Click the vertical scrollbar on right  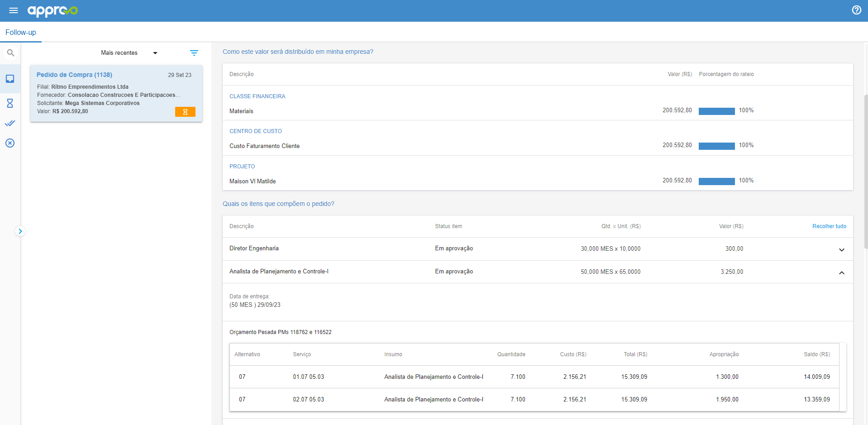coord(866,172)
